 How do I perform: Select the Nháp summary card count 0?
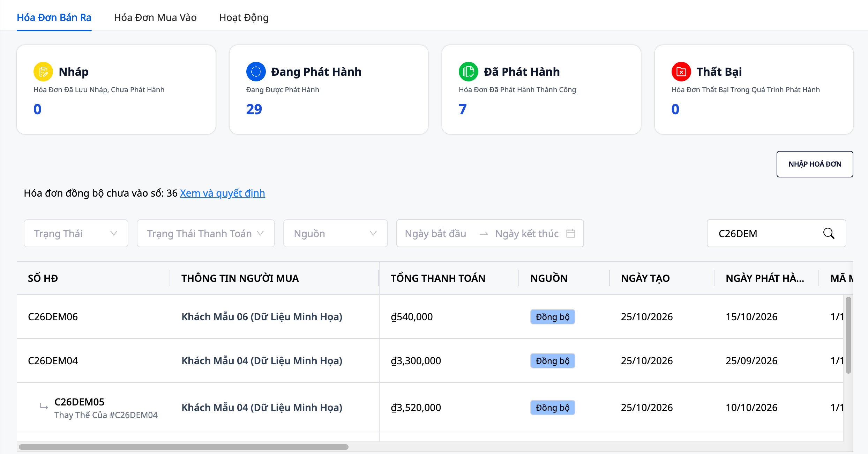(x=37, y=109)
